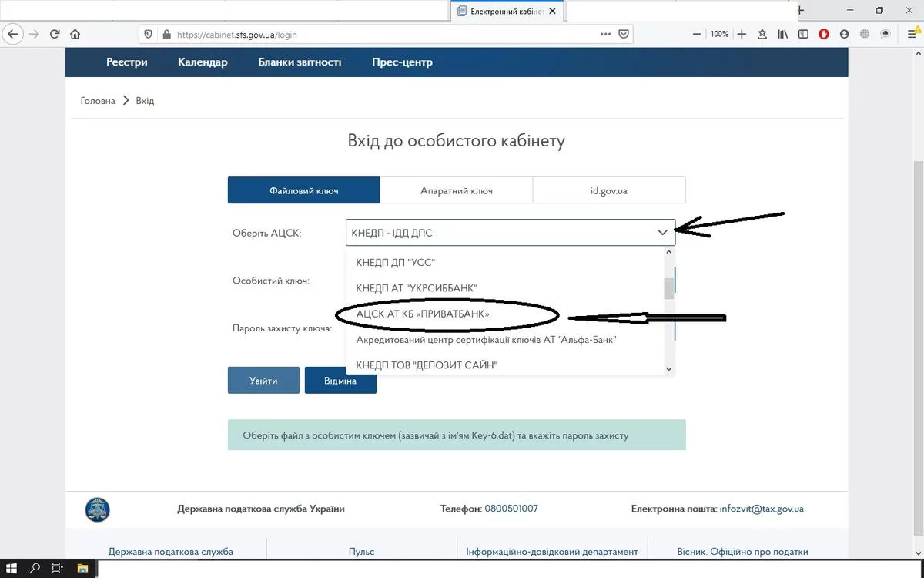This screenshot has width=924, height=578.
Task: Choose КНЕДП АТ "УКРСИББАНК" option
Action: coord(504,288)
